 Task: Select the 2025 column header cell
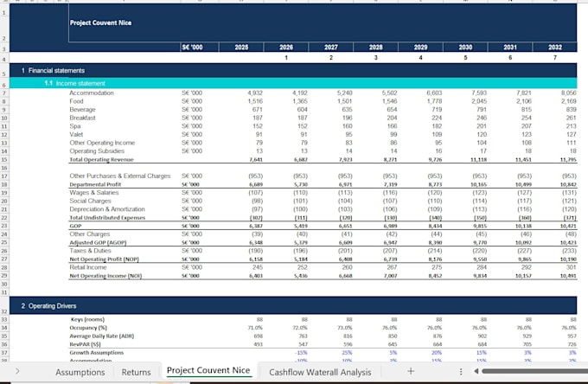tap(241, 48)
